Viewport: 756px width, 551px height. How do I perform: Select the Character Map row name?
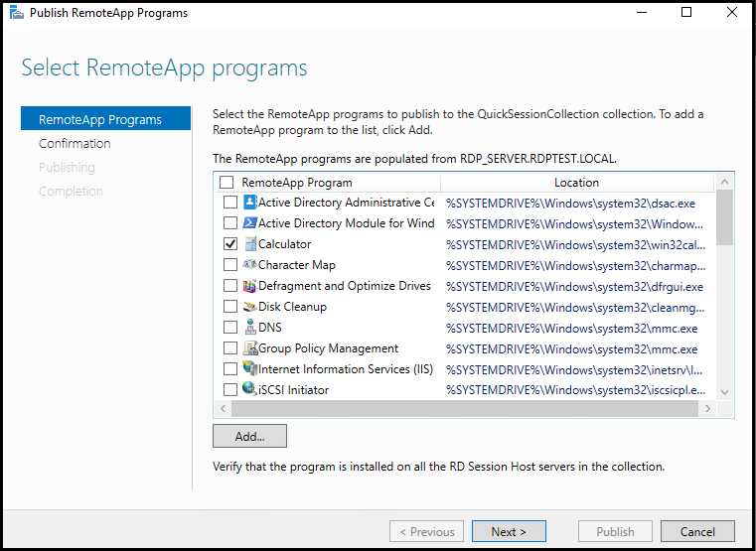click(296, 264)
